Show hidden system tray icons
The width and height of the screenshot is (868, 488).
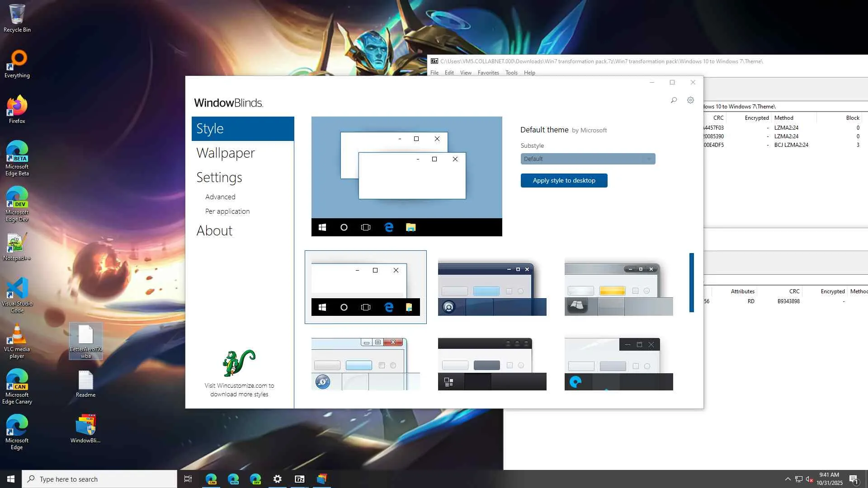788,479
